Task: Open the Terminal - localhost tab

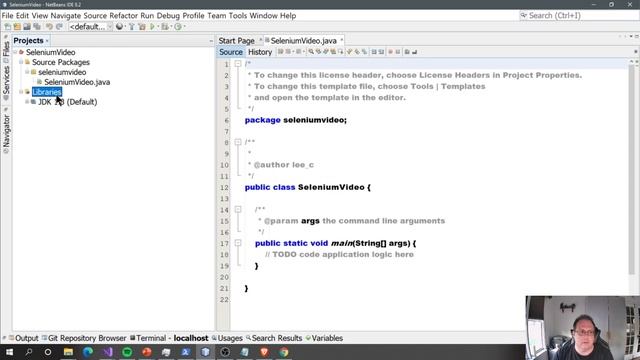Action: [169, 338]
